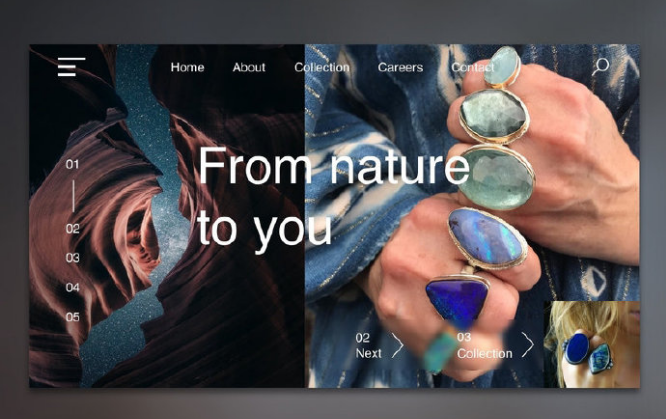This screenshot has height=419, width=666.
Task: Open the hamburger menu icon
Action: [71, 67]
